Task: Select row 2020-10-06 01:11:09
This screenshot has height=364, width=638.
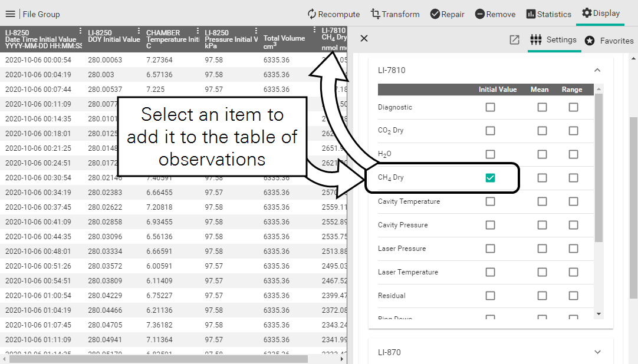Action: (173, 340)
